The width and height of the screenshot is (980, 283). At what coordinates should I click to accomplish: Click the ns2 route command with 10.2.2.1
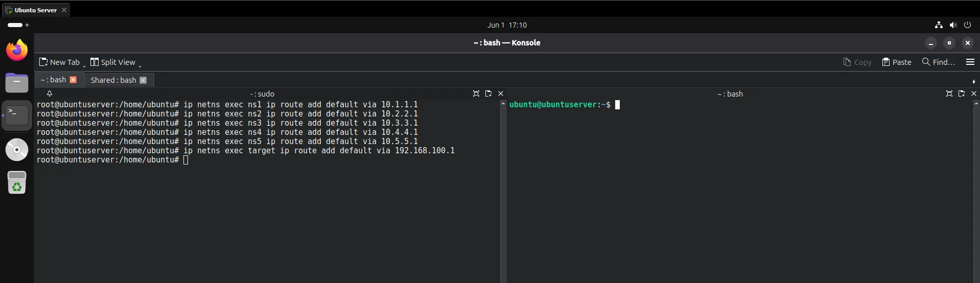(x=227, y=114)
